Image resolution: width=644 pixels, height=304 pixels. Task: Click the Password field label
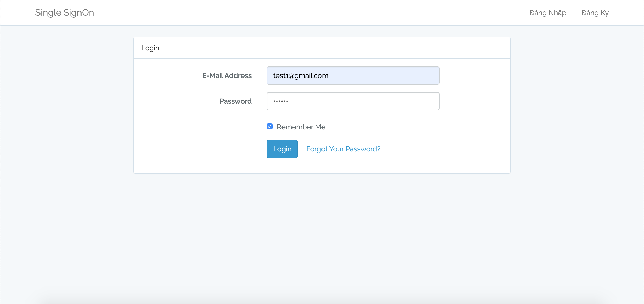[x=235, y=101]
